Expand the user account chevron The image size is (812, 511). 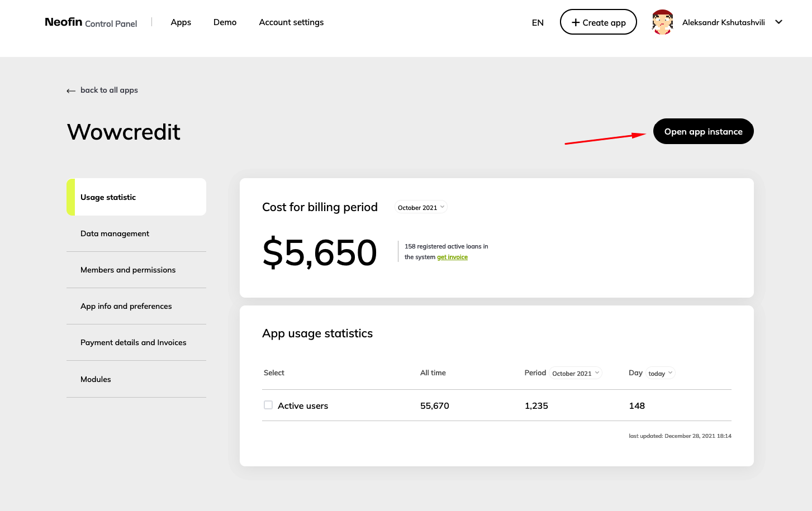coord(778,22)
